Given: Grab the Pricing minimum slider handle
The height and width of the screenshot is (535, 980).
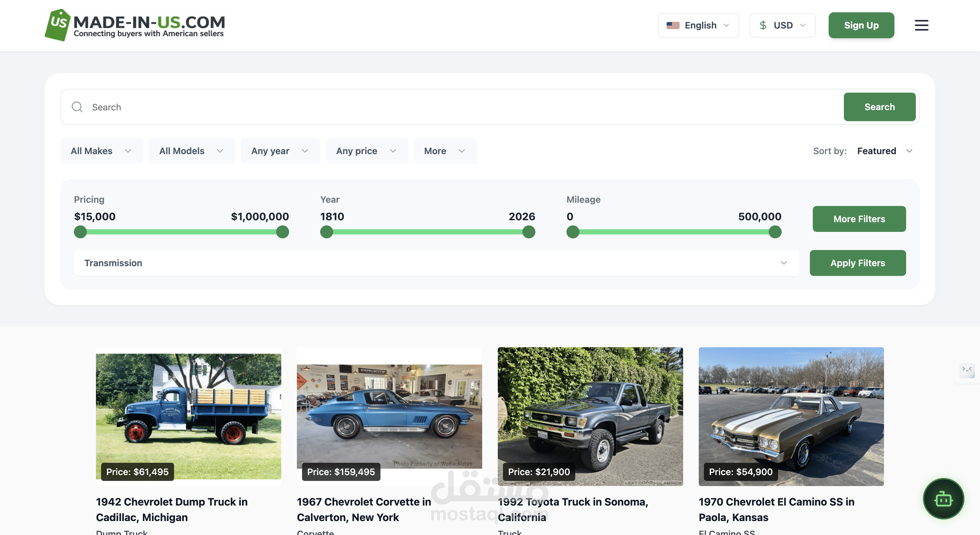Looking at the screenshot, I should tap(80, 232).
